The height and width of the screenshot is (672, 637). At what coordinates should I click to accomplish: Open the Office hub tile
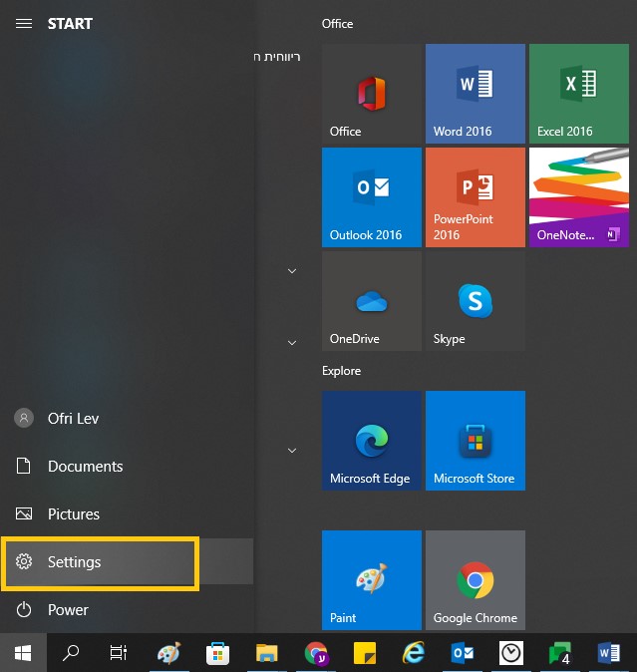click(372, 94)
